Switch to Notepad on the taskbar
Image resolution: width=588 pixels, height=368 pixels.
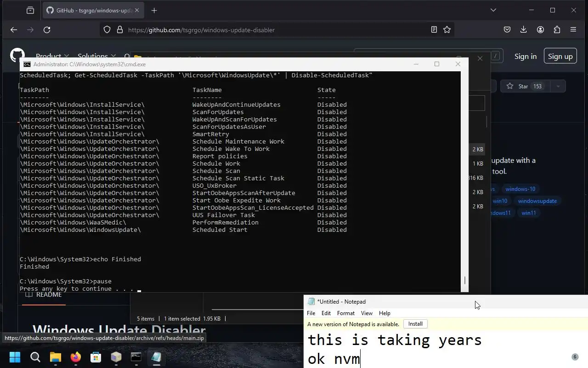click(x=156, y=357)
